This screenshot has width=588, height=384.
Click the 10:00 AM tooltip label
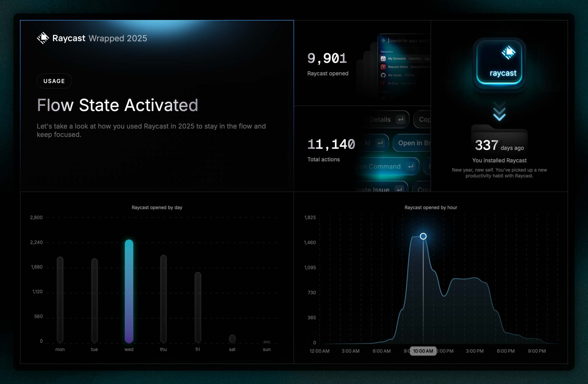423,351
